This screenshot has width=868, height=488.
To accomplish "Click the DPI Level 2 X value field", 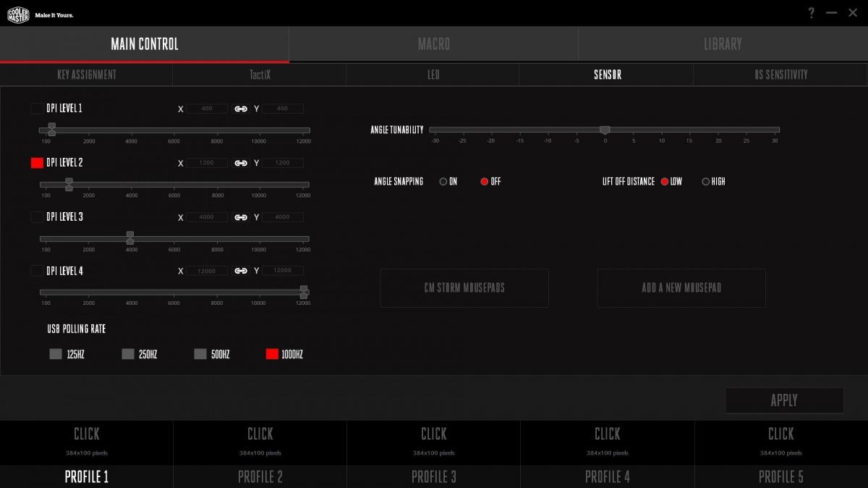I will (x=207, y=163).
